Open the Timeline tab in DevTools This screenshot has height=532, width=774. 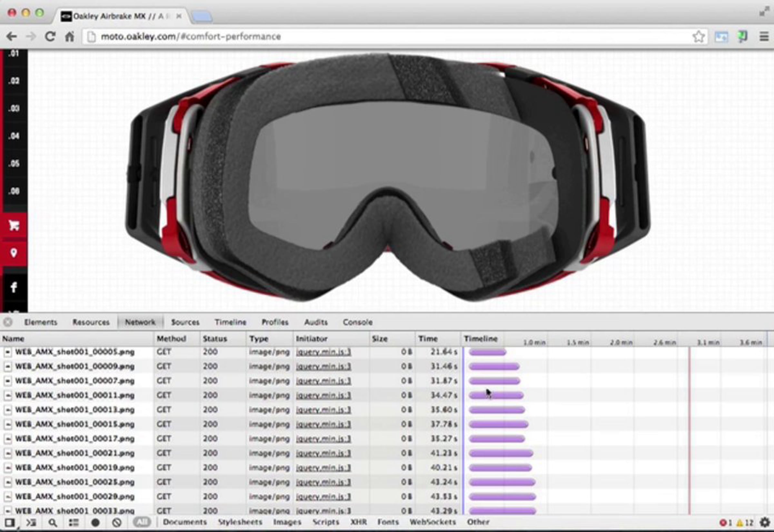pos(230,322)
